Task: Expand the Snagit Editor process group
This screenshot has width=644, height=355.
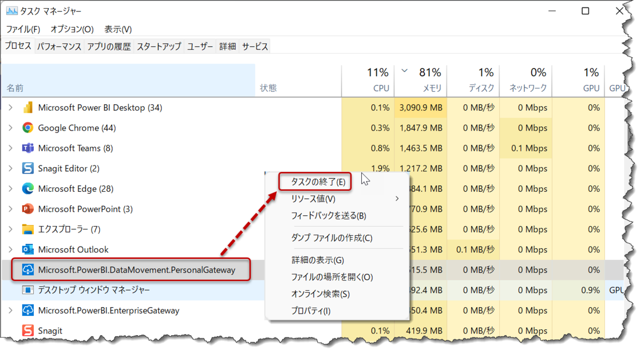Action: click(10, 169)
